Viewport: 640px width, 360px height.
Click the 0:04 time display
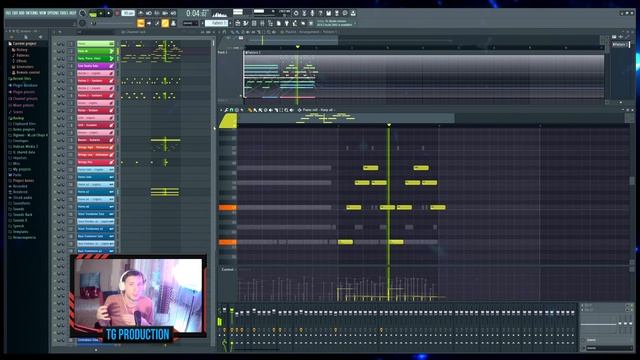click(x=197, y=13)
